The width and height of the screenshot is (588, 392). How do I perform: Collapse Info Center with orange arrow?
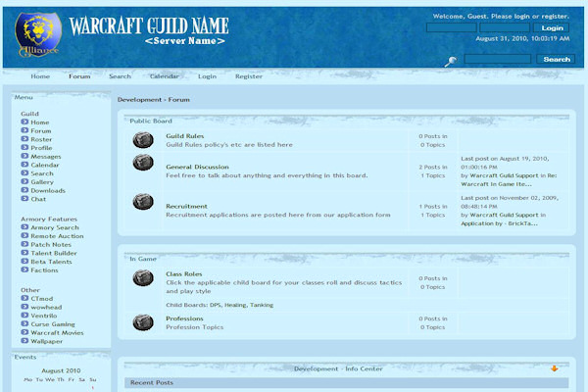pyautogui.click(x=555, y=368)
